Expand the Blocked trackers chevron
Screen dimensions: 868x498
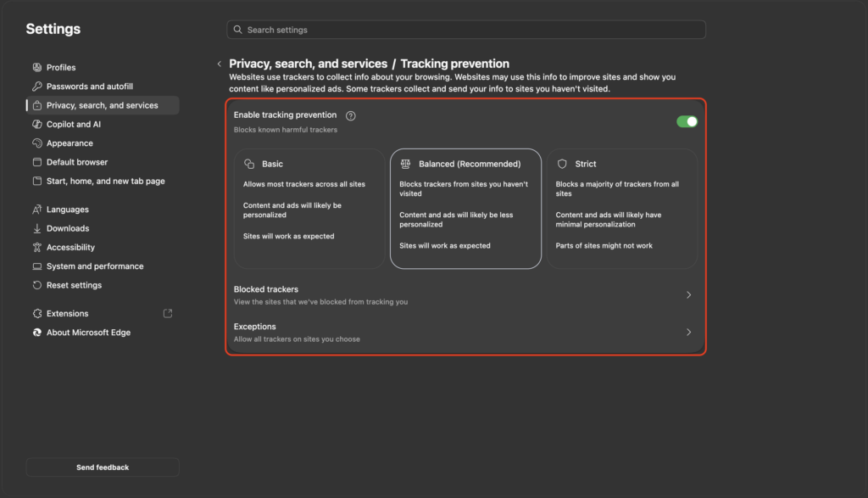(688, 295)
